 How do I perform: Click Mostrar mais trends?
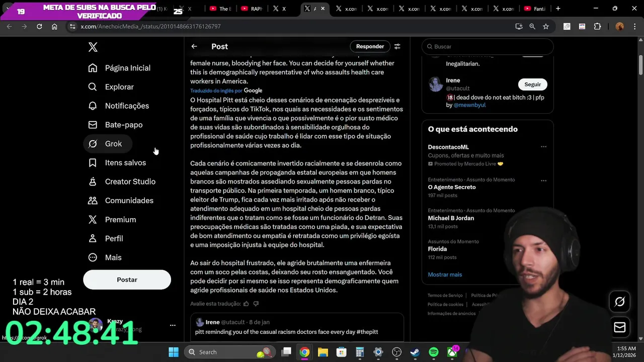point(445,275)
